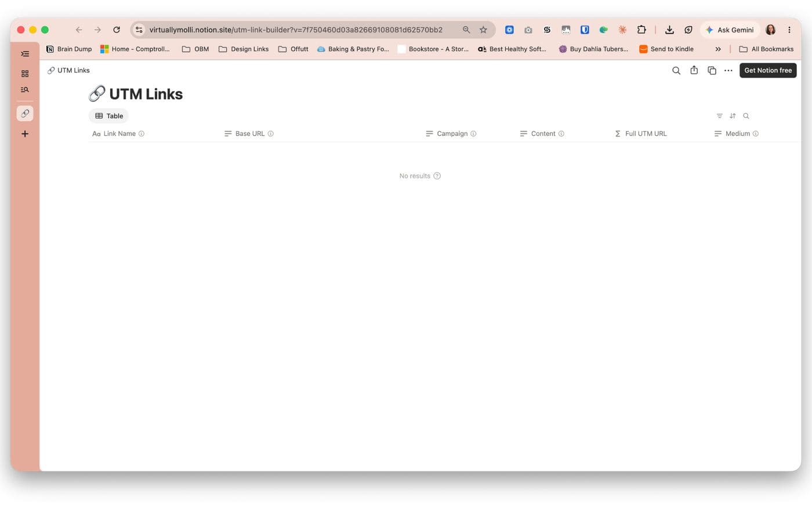Viewport: 812px width, 508px height.
Task: Click the plus icon in left sidebar
Action: pos(25,134)
